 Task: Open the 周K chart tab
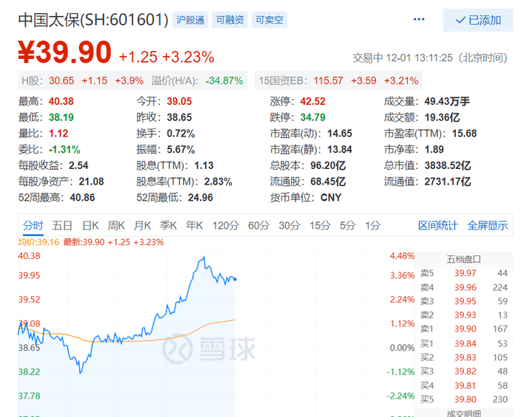click(x=116, y=225)
